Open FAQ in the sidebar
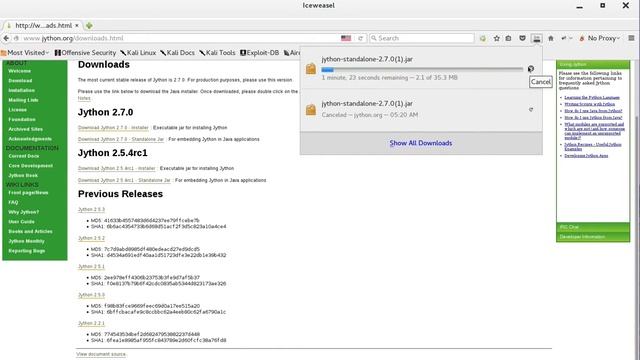The image size is (640, 360). click(x=13, y=202)
